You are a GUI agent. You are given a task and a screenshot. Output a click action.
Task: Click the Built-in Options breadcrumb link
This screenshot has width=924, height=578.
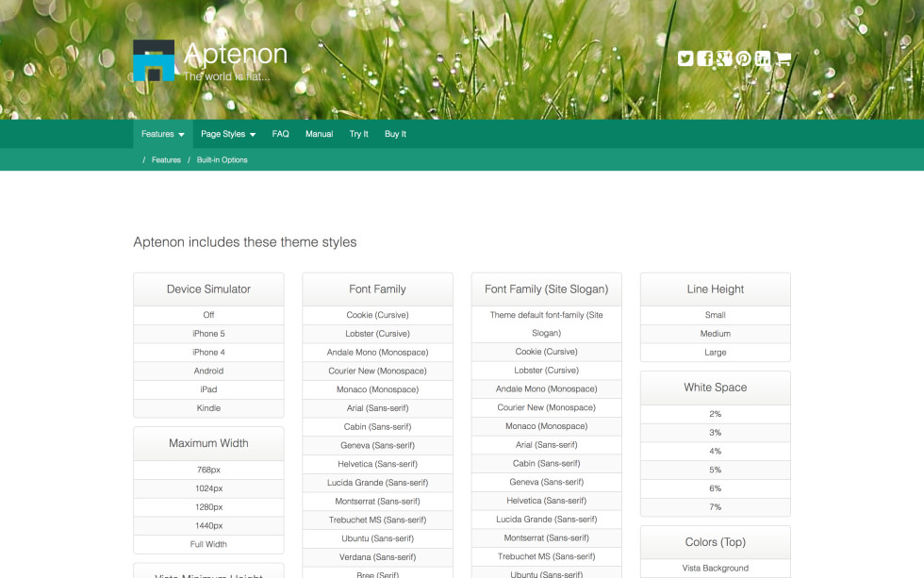(x=223, y=159)
